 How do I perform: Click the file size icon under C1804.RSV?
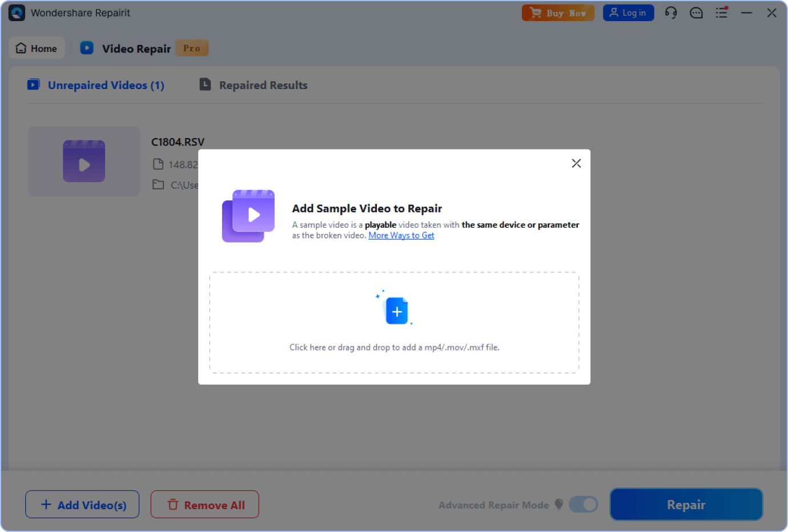tap(158, 164)
